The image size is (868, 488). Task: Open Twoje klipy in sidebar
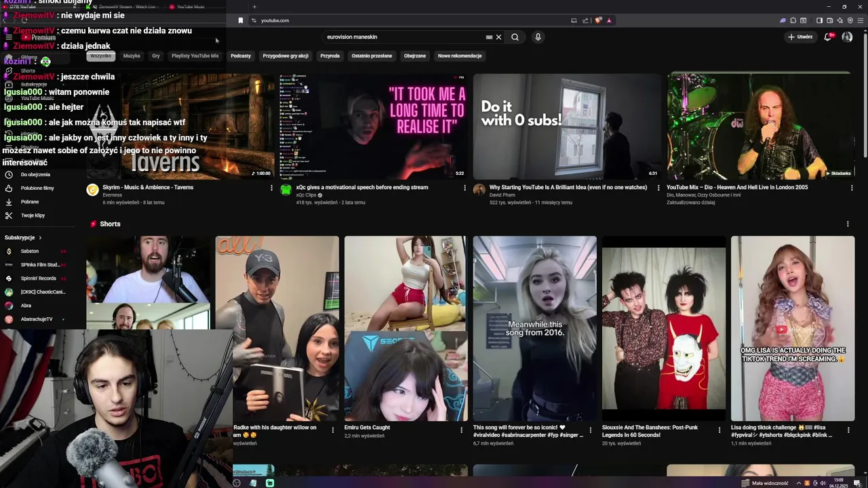coord(33,216)
